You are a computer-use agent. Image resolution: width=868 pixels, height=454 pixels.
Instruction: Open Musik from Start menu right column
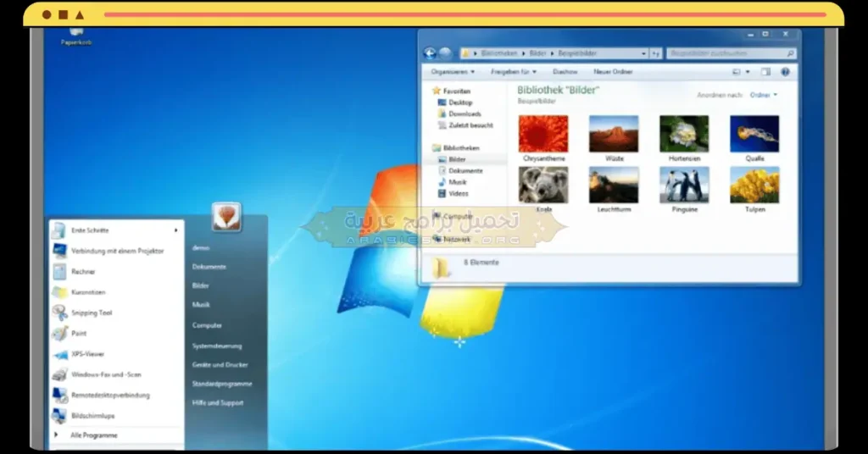click(201, 305)
